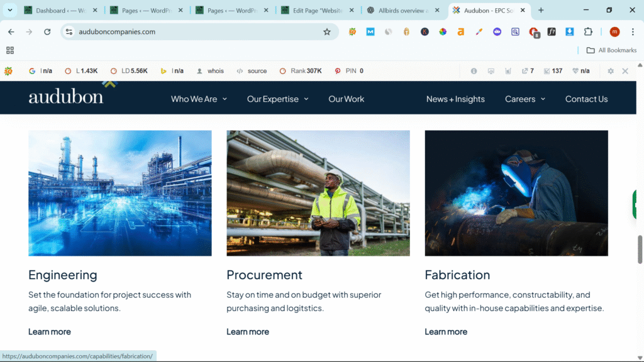Reload the Audubon page
This screenshot has height=362, width=644.
[x=48, y=32]
